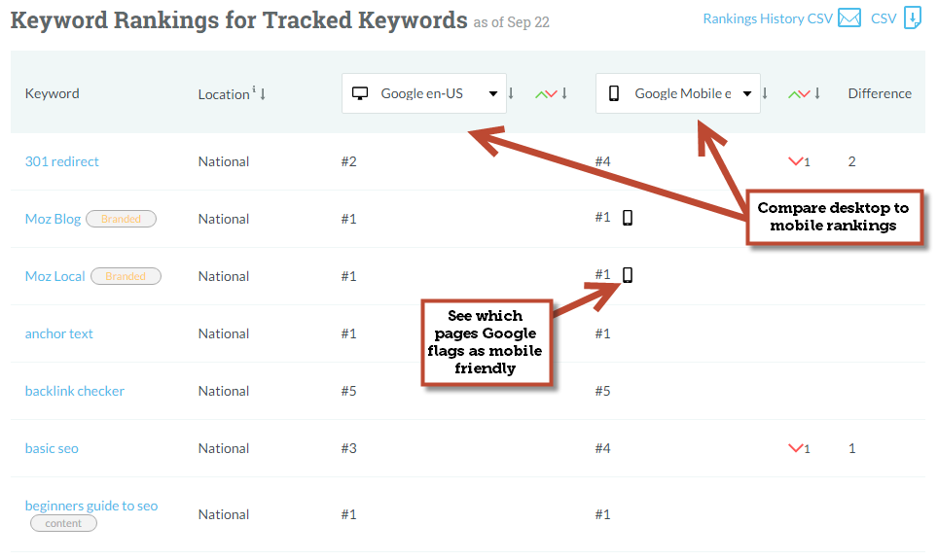938x560 pixels.
Task: Click the CSV download icon
Action: (912, 18)
